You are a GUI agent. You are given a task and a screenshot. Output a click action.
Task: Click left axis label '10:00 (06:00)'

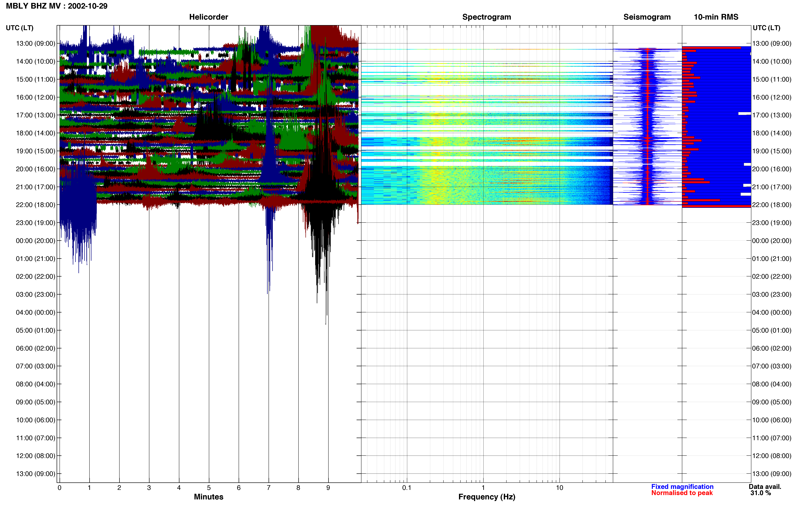pos(36,420)
